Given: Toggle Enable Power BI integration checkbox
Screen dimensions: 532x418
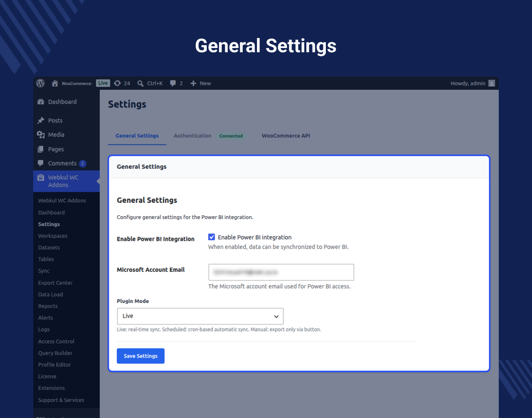Looking at the screenshot, I should (211, 237).
